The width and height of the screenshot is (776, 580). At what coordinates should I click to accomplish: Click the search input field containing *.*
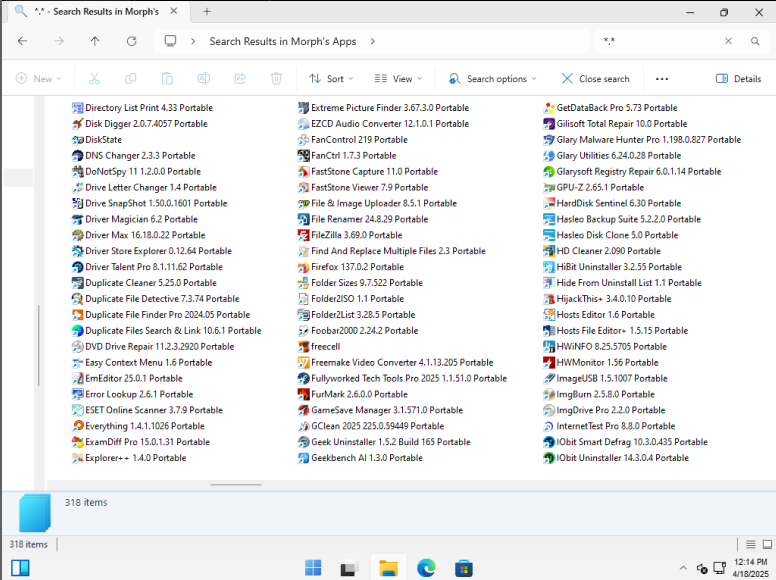tap(660, 41)
